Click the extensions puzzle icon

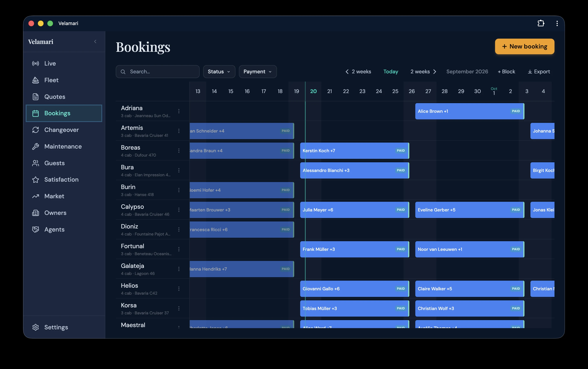pos(541,23)
